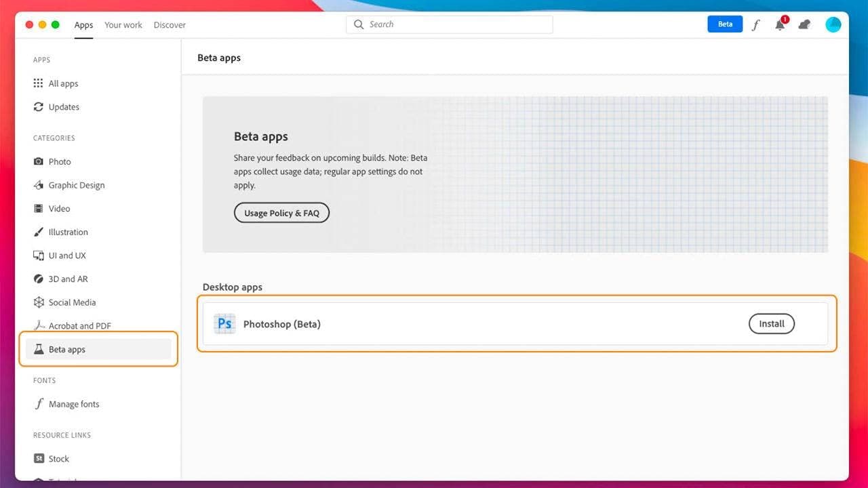The image size is (868, 488).
Task: Open the notifications bell icon
Action: click(781, 24)
